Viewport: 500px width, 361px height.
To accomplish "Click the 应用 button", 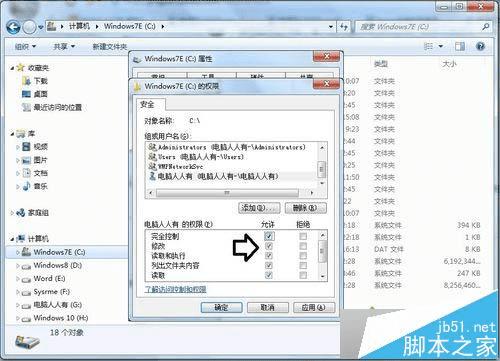I will [x=314, y=307].
